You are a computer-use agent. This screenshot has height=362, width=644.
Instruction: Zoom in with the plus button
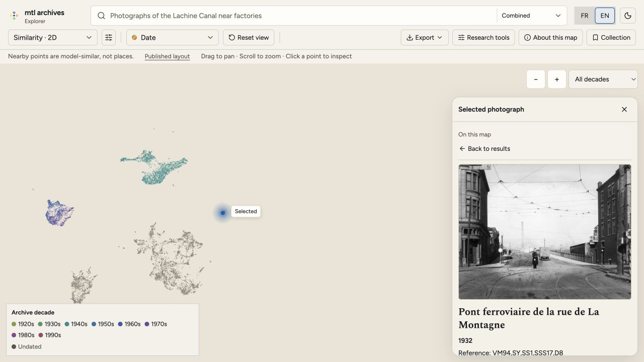click(x=557, y=79)
